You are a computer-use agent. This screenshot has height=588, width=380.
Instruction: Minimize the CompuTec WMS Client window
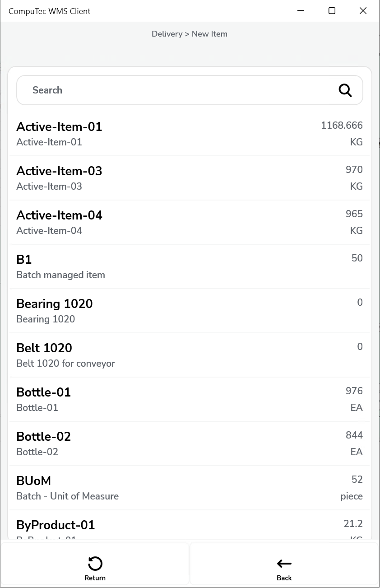click(301, 11)
